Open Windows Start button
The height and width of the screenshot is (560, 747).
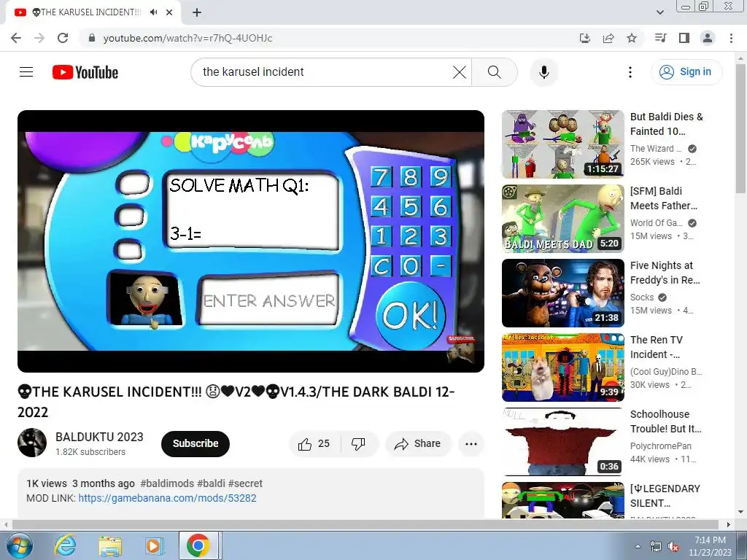[x=19, y=545]
